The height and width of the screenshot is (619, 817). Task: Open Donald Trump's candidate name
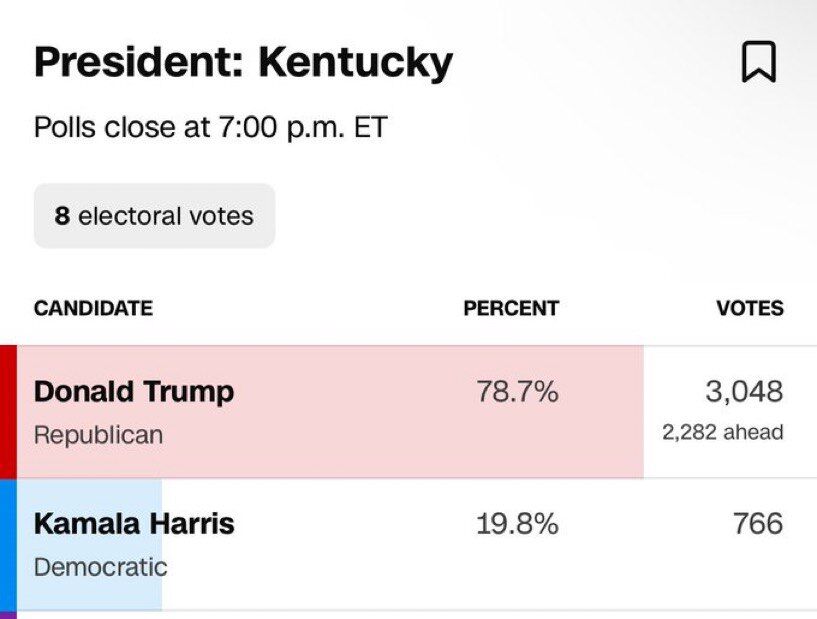[134, 392]
